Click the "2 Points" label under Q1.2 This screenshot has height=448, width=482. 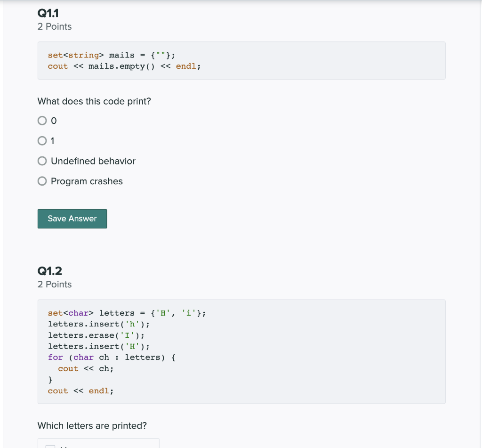54,284
